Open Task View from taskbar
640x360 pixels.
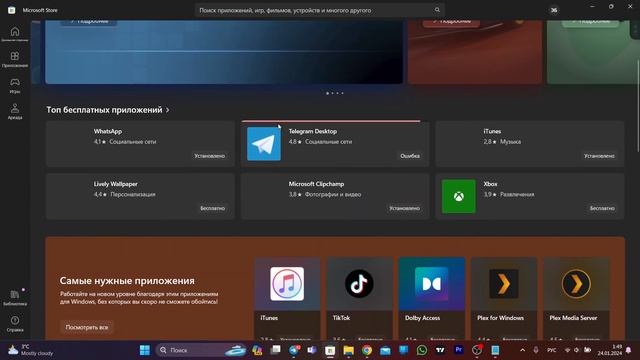pos(276,350)
